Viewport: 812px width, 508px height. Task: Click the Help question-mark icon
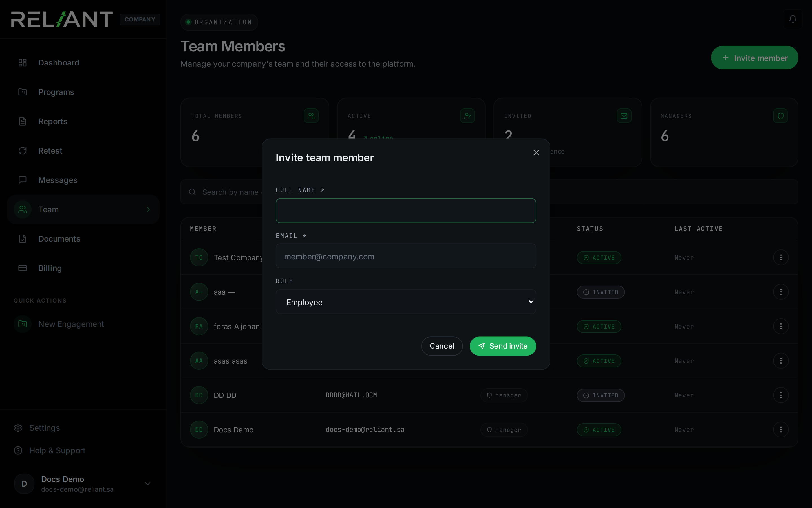[x=18, y=450]
